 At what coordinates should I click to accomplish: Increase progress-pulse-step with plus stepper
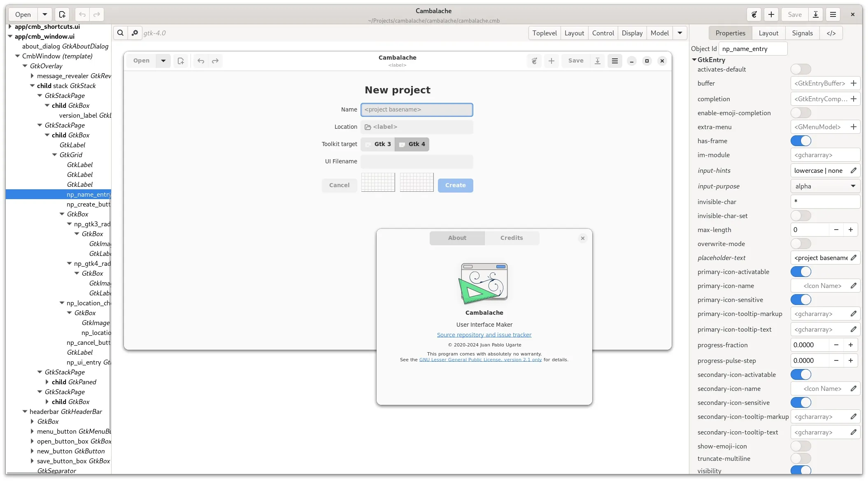(x=850, y=360)
